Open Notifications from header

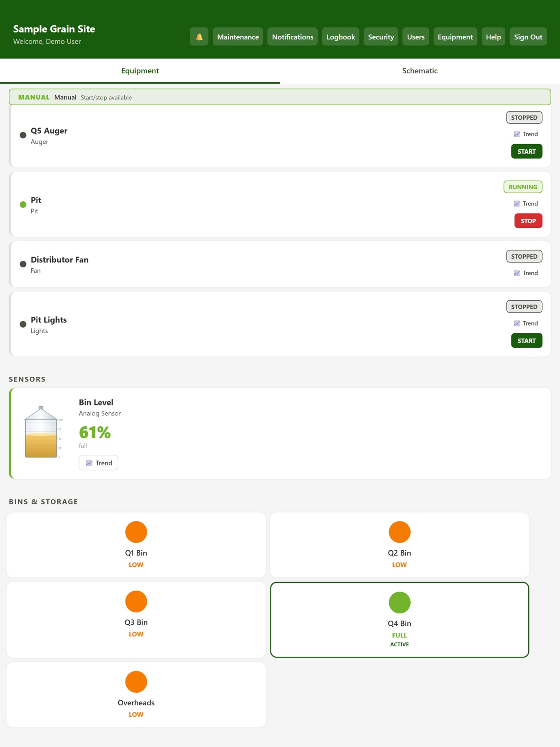click(293, 37)
